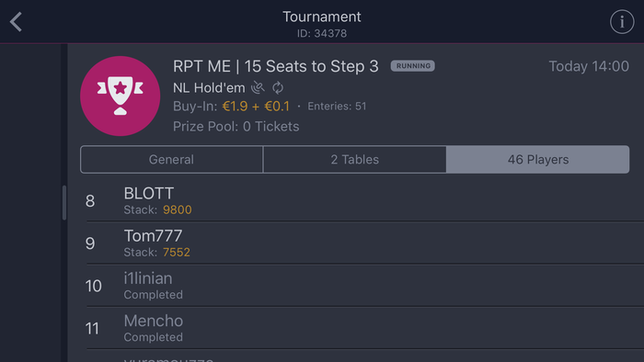Select player BLOTT in the list
This screenshot has height=362, width=644.
pyautogui.click(x=365, y=201)
